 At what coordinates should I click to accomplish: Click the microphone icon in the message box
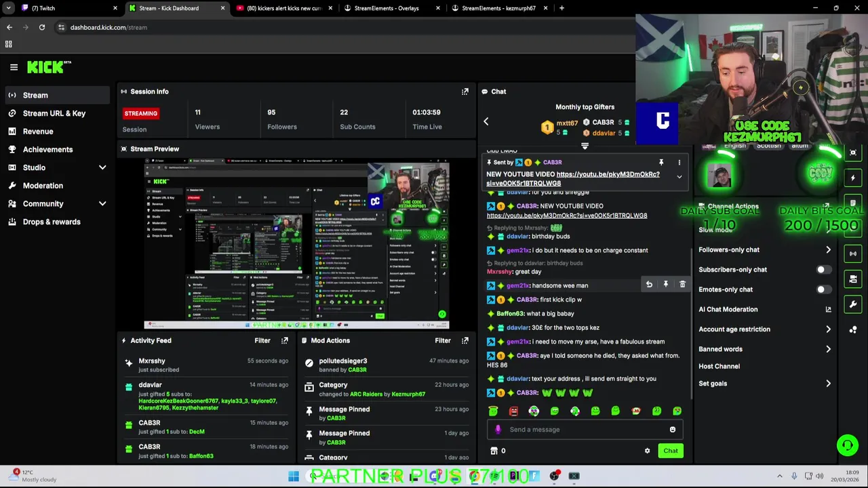(x=498, y=430)
